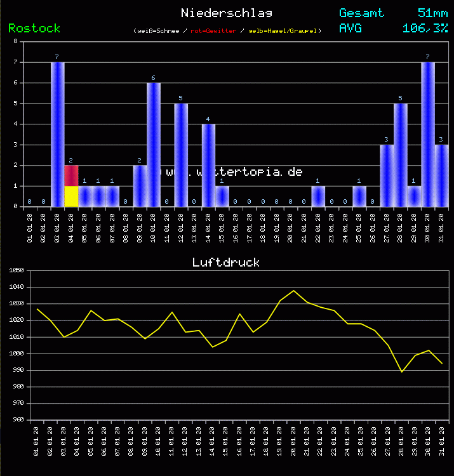
Task: Select the 'AVG' label
Action: [351, 28]
